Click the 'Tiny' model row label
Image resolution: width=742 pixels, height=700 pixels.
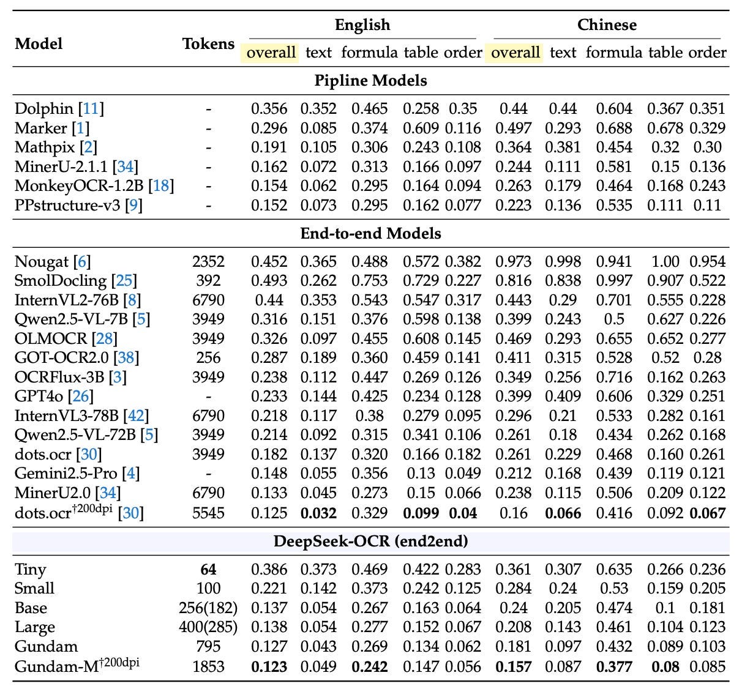(31, 570)
